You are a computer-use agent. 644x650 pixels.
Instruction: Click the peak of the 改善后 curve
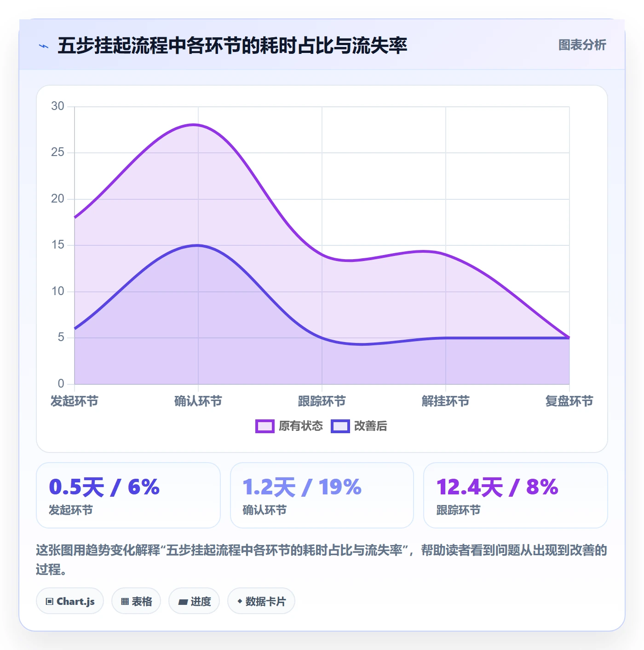[x=197, y=245]
